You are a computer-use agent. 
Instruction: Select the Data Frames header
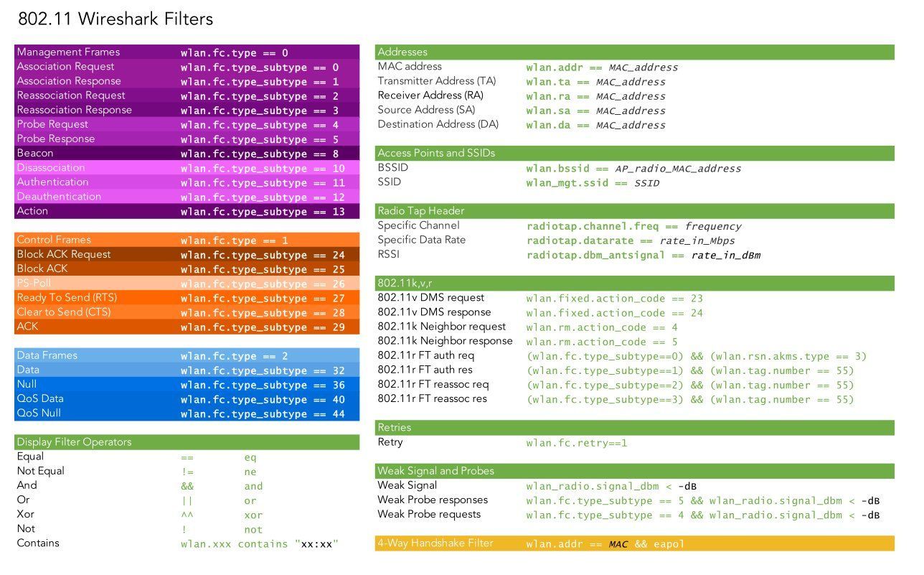[x=187, y=355]
